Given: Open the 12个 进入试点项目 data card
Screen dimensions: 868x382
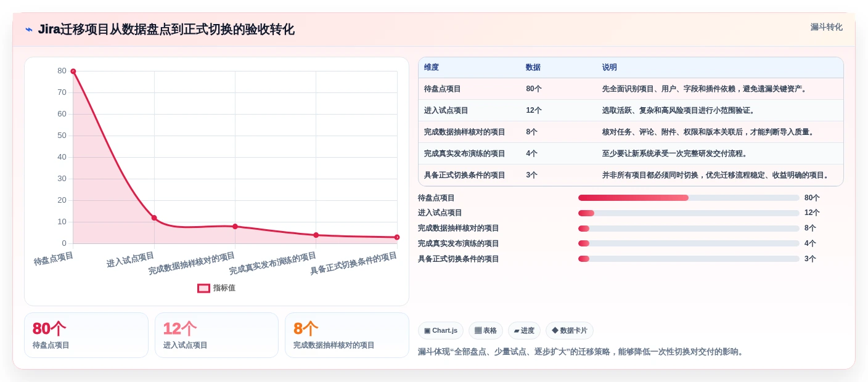Looking at the screenshot, I should (x=216, y=335).
